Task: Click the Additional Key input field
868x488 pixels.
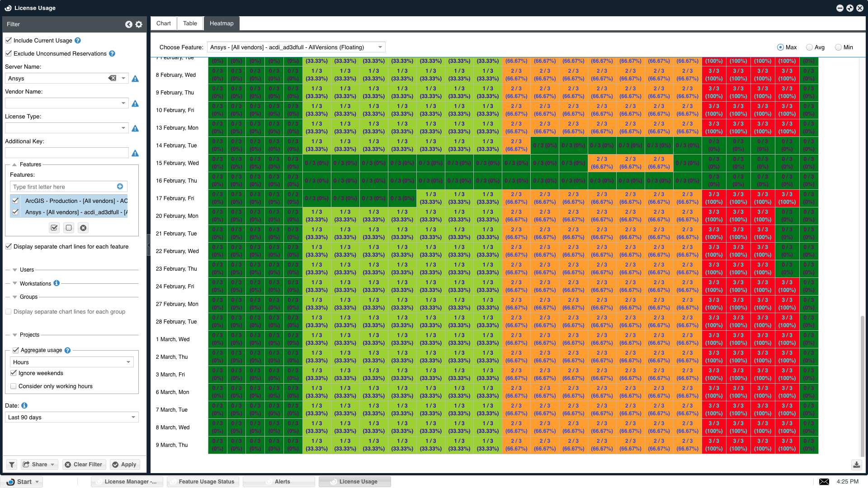Action: [x=67, y=153]
